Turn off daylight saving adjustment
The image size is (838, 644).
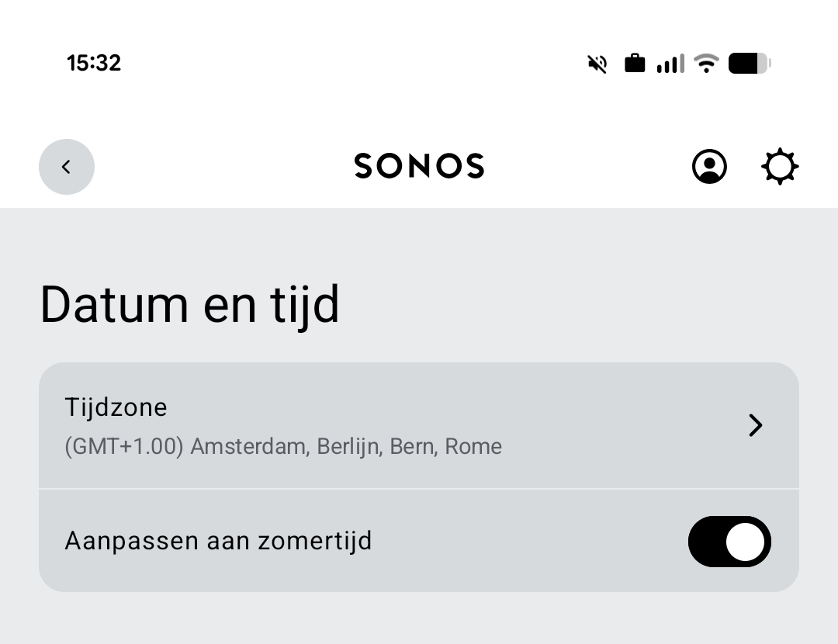(x=729, y=542)
